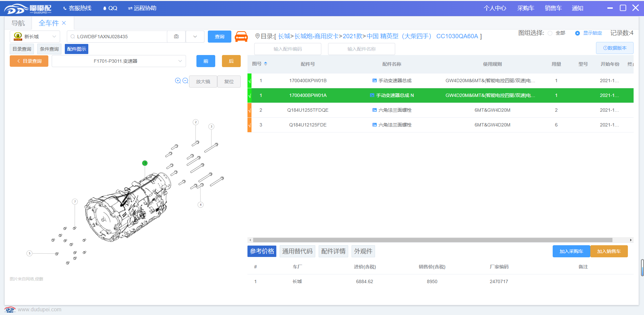Click the parts table horizontal scrollbar
This screenshot has width=644, height=315.
tap(432, 240)
